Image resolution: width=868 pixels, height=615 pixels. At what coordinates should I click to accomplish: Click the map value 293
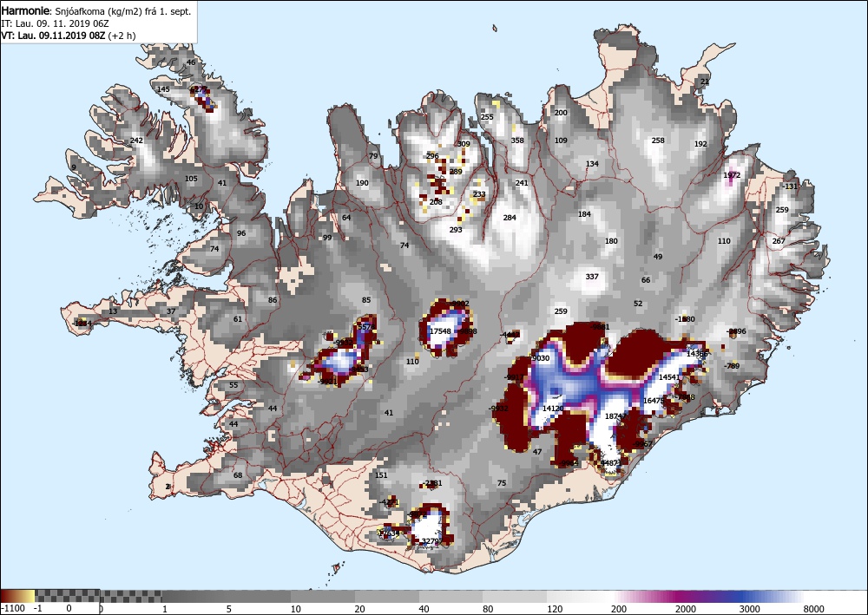click(x=455, y=230)
